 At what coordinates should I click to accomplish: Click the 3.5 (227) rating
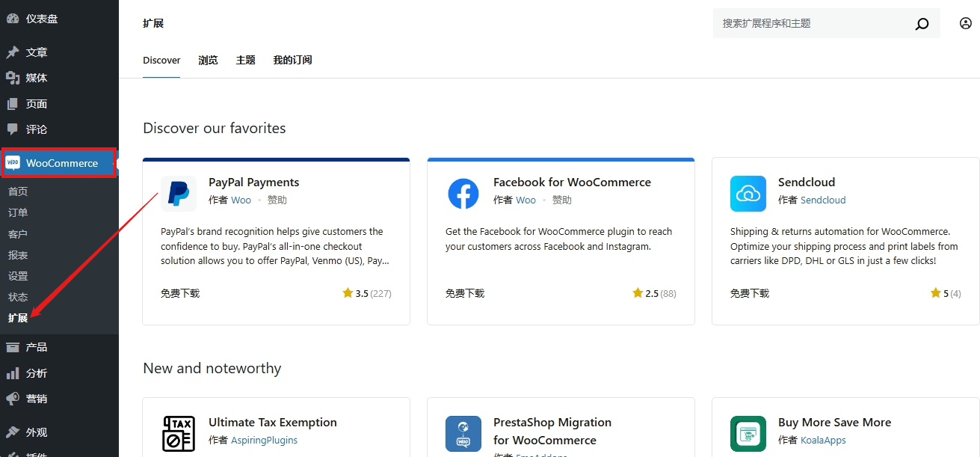point(367,293)
